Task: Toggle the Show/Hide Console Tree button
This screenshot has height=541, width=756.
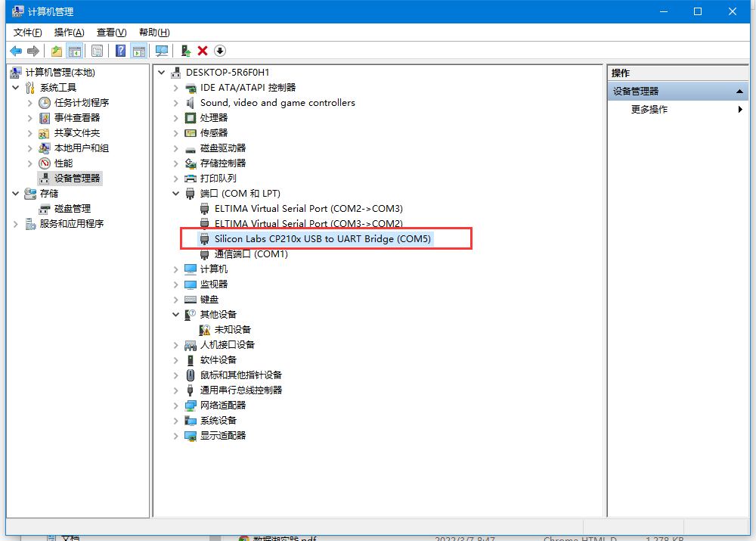Action: point(74,51)
